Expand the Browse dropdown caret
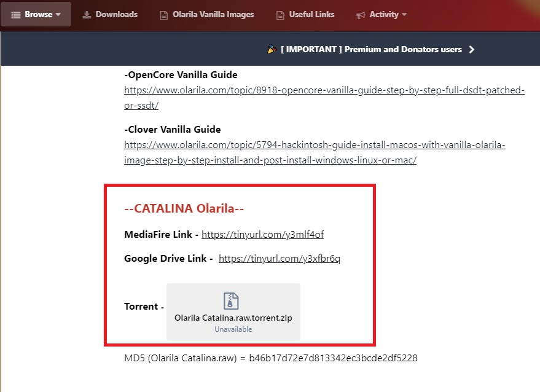 (x=58, y=14)
